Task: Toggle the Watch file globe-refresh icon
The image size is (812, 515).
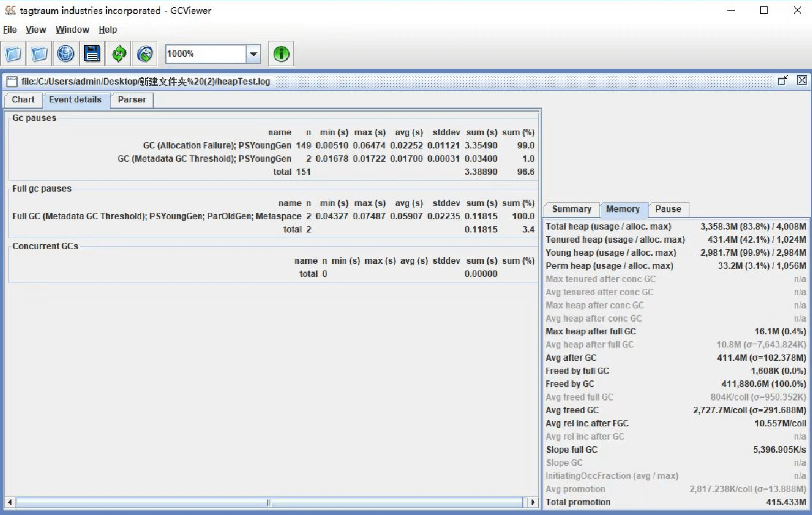Action: pos(145,54)
